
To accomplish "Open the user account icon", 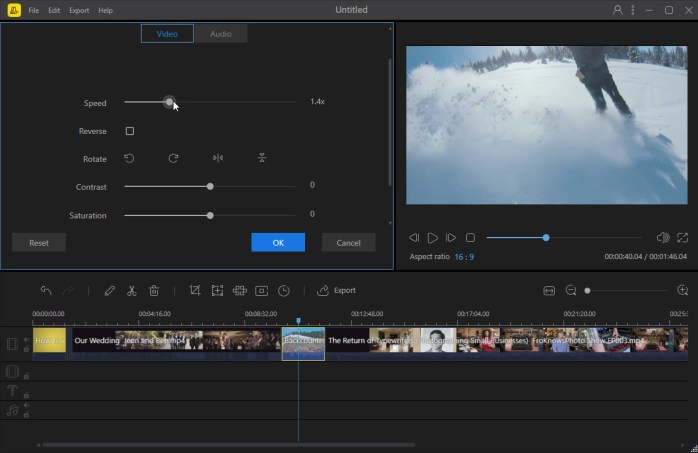I will [x=617, y=10].
